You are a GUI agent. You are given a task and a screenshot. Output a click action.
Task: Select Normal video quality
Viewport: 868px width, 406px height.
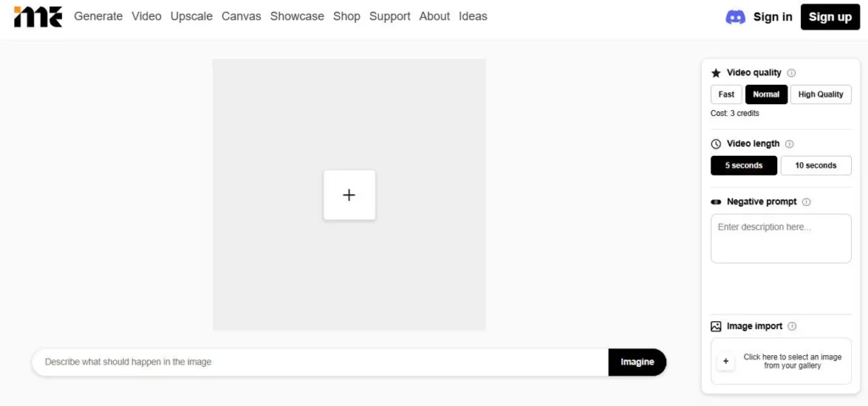tap(766, 94)
